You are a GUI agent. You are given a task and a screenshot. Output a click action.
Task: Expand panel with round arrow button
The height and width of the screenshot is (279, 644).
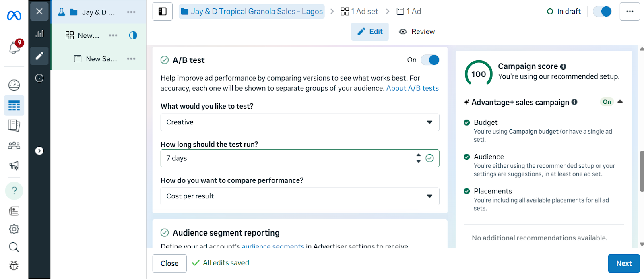point(39,151)
